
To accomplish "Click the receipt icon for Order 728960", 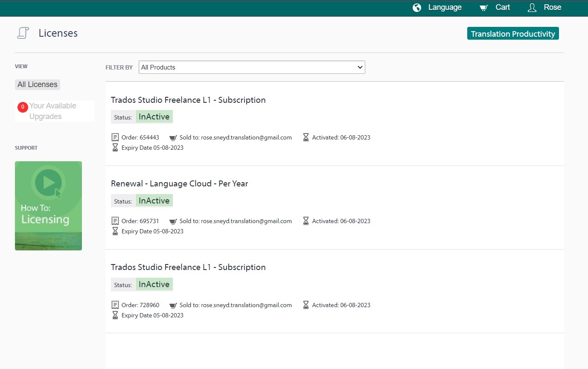I will point(115,305).
